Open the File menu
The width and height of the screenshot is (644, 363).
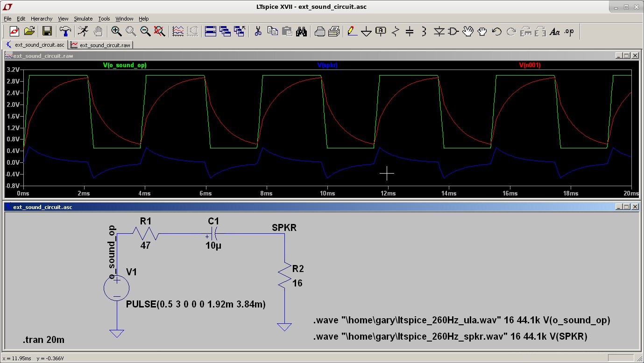(7, 19)
